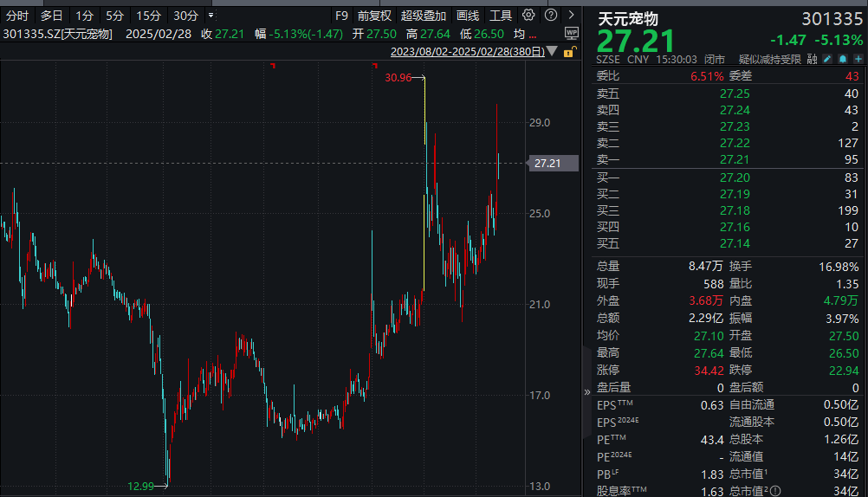Image resolution: width=868 pixels, height=497 pixels.
Task: Set a price alert with bell icon
Action: pyautogui.click(x=842, y=59)
